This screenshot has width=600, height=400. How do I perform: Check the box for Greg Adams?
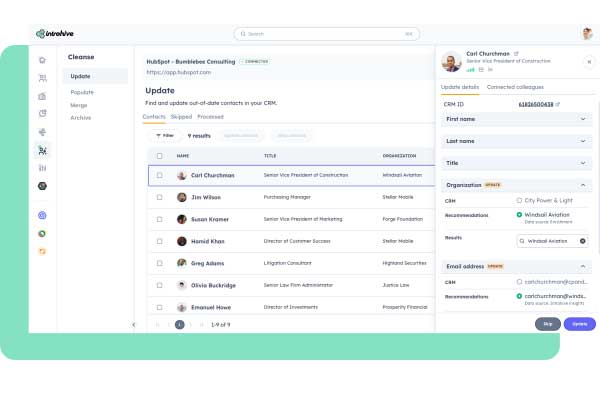pyautogui.click(x=160, y=263)
